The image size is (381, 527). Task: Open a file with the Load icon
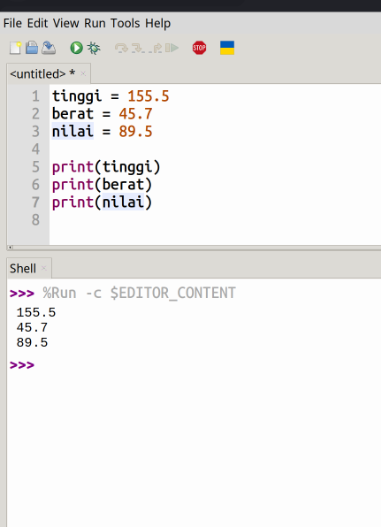(32, 48)
